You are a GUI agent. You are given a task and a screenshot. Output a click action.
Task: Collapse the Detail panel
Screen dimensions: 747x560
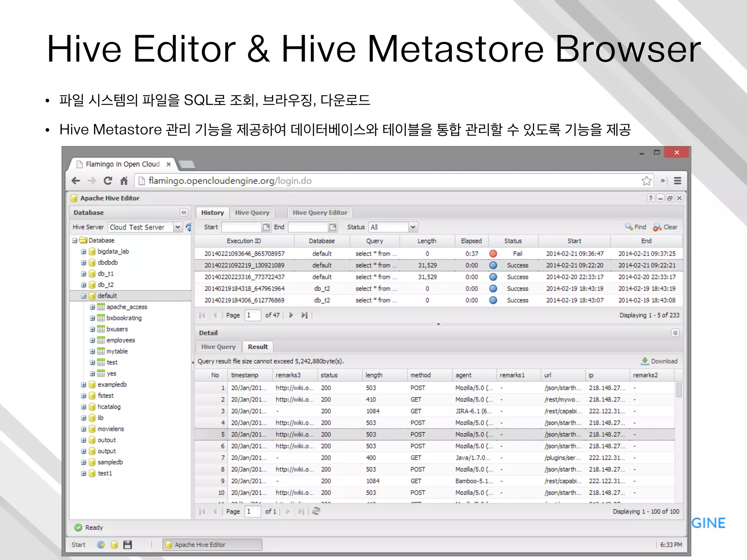coord(675,332)
